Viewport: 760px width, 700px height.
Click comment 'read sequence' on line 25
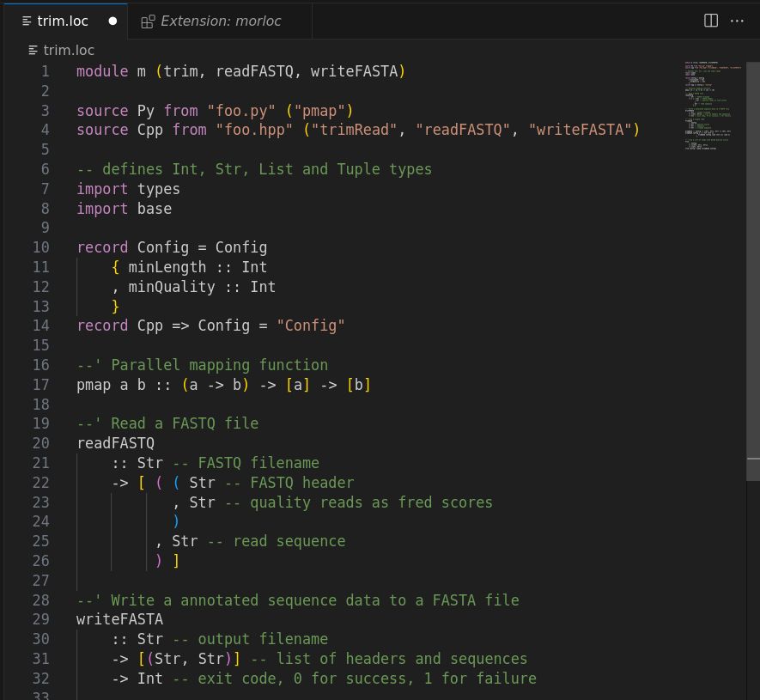(x=289, y=541)
